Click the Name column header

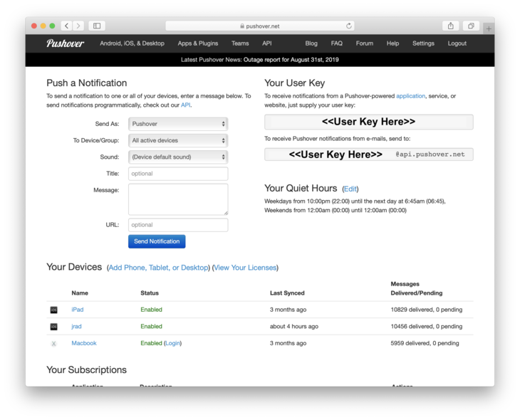pyautogui.click(x=80, y=293)
